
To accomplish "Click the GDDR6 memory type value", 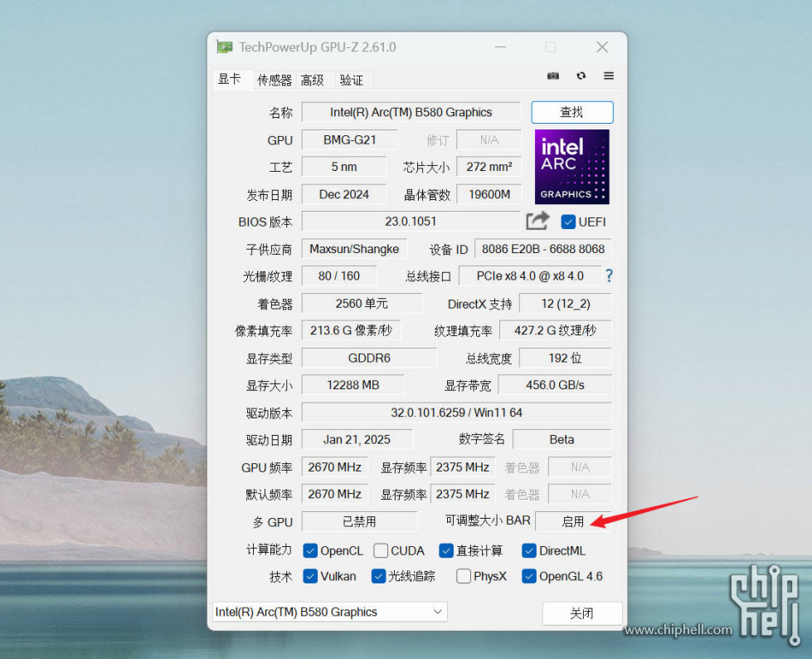I will [369, 358].
